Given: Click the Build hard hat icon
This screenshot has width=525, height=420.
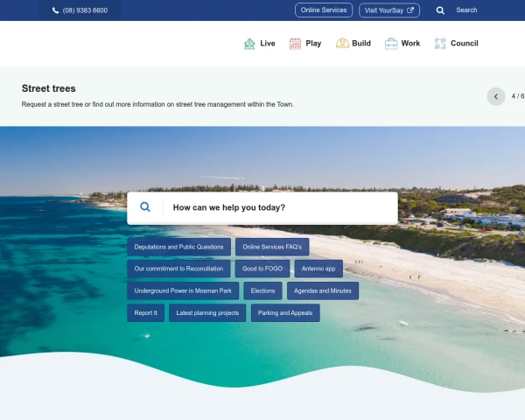Looking at the screenshot, I should (x=342, y=43).
